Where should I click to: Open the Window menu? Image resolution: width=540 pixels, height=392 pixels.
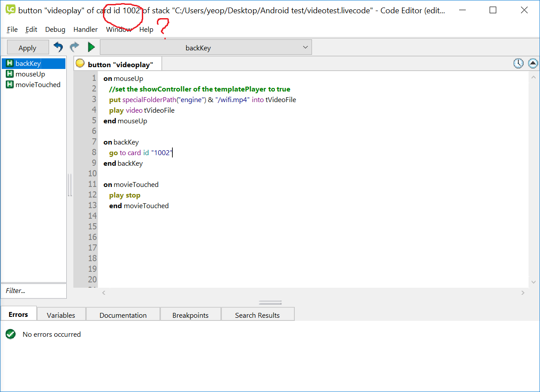[x=119, y=29]
